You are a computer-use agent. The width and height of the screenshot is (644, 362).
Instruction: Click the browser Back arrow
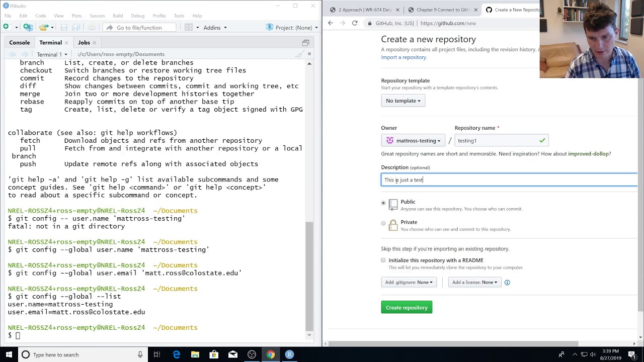(x=331, y=23)
